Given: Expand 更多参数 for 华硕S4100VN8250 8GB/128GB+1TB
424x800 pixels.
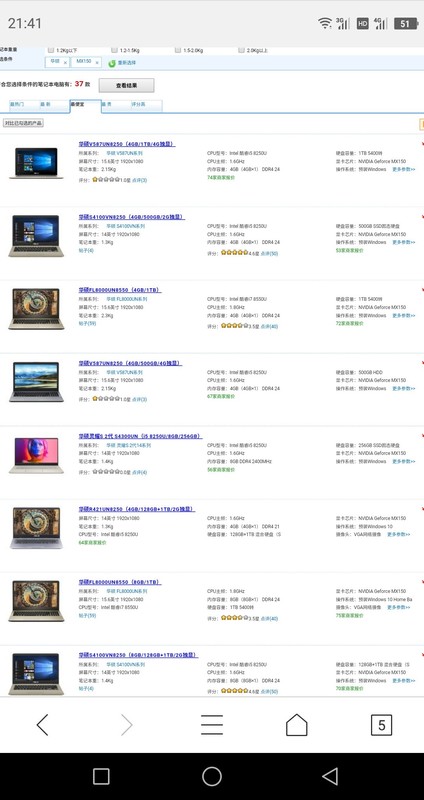Looking at the screenshot, I should [404, 681].
